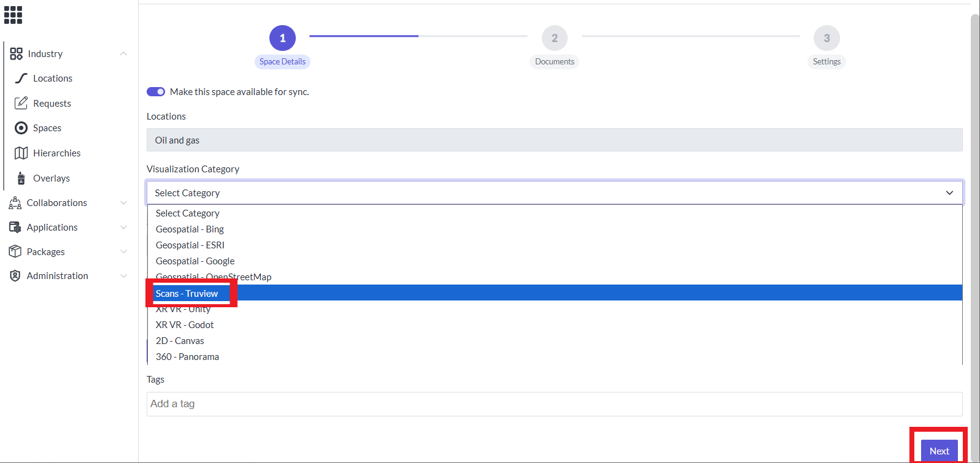Select the 'Geospatial - ESRI' option
The image size is (980, 463).
click(x=555, y=245)
